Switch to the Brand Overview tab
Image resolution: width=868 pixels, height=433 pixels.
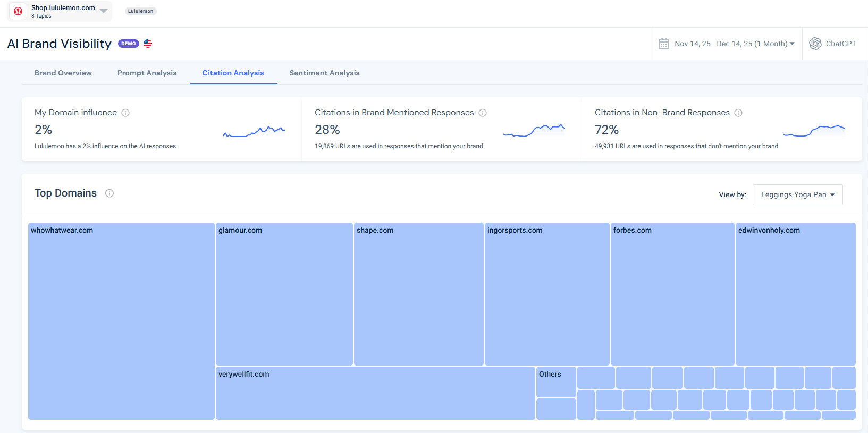63,73
